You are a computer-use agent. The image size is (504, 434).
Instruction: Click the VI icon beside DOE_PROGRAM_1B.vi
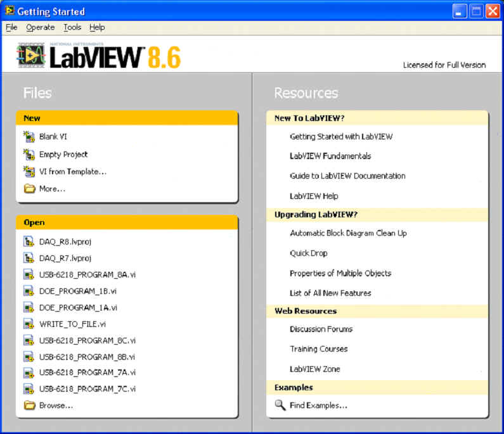coord(29,291)
